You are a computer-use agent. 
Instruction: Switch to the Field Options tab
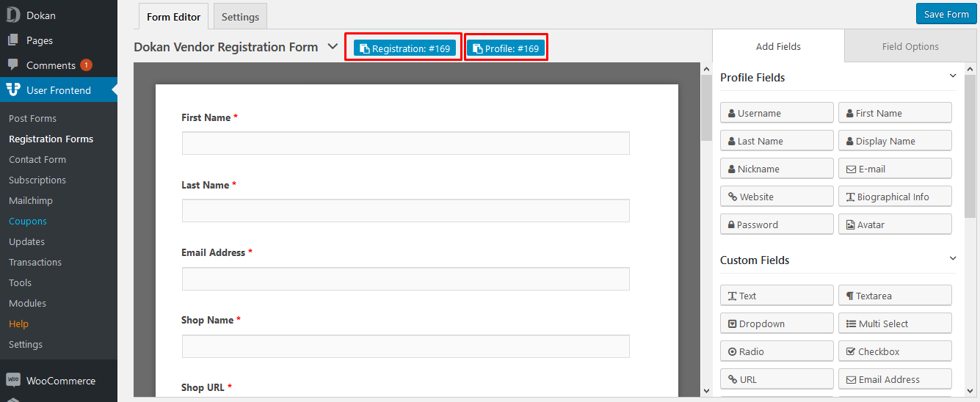pyautogui.click(x=910, y=46)
